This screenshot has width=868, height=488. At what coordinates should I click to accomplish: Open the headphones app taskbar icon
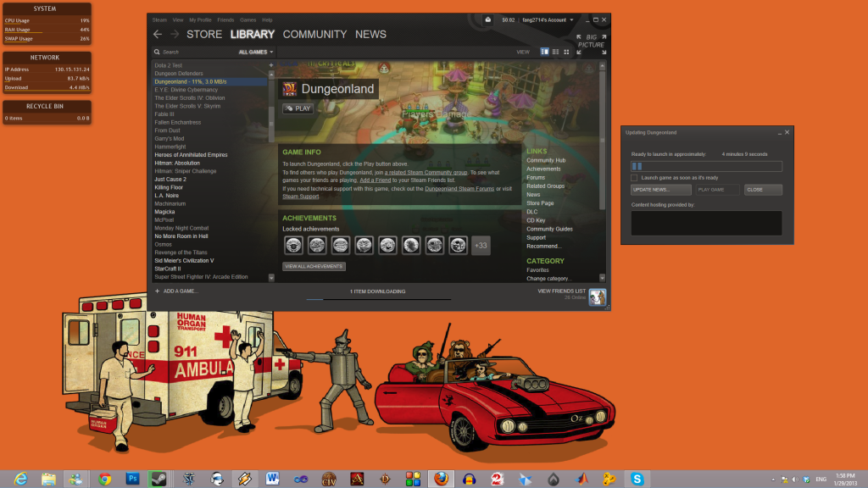point(470,480)
